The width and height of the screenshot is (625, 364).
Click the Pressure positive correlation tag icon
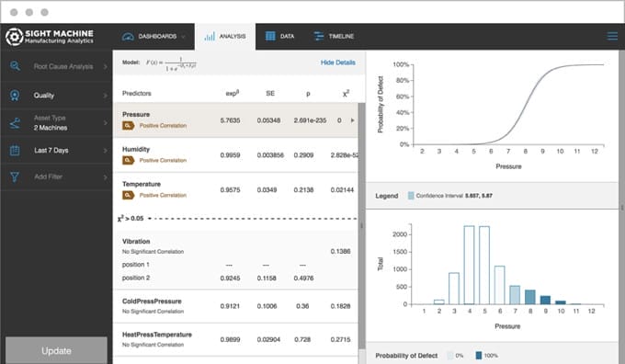click(x=128, y=126)
